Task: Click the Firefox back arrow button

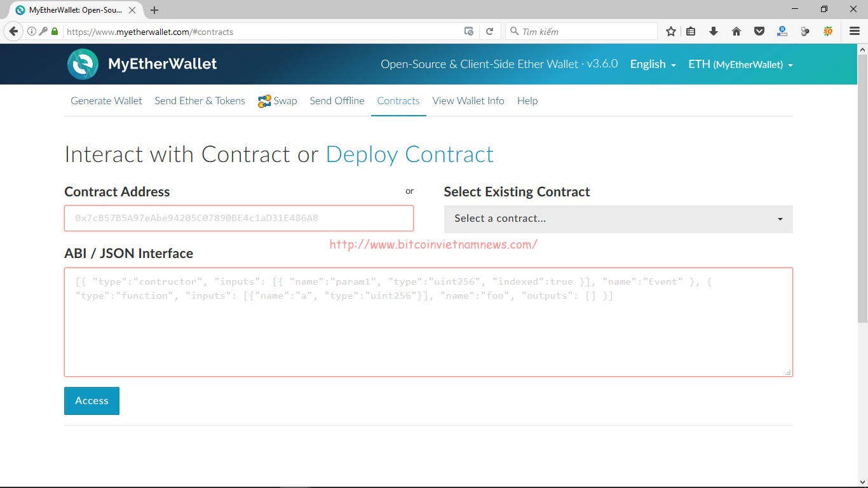Action: coord(13,31)
